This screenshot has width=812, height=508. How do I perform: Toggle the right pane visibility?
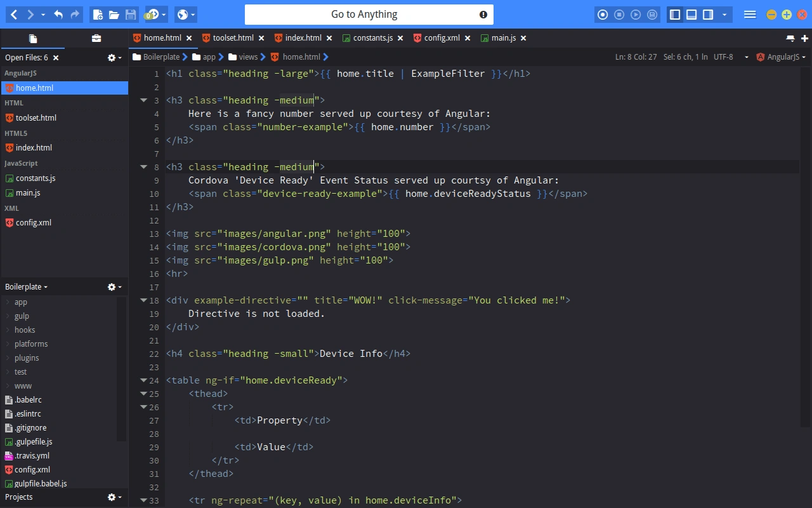pos(707,14)
